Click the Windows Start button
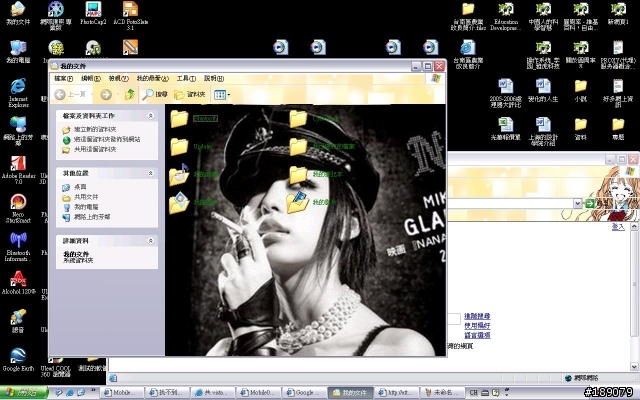 tap(24, 393)
